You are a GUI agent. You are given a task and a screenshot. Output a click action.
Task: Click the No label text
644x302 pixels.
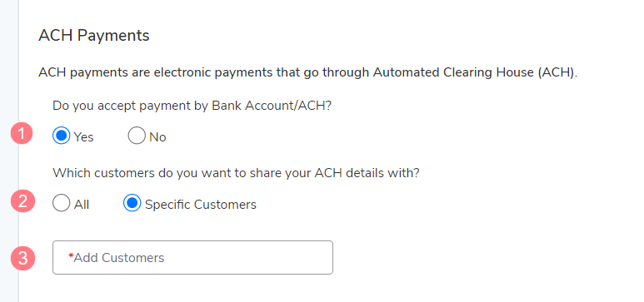click(157, 137)
